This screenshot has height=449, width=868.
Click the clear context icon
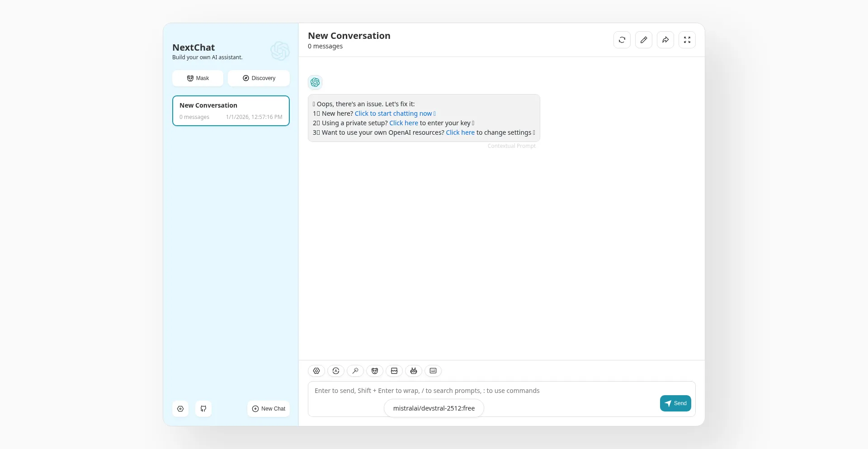coord(394,371)
